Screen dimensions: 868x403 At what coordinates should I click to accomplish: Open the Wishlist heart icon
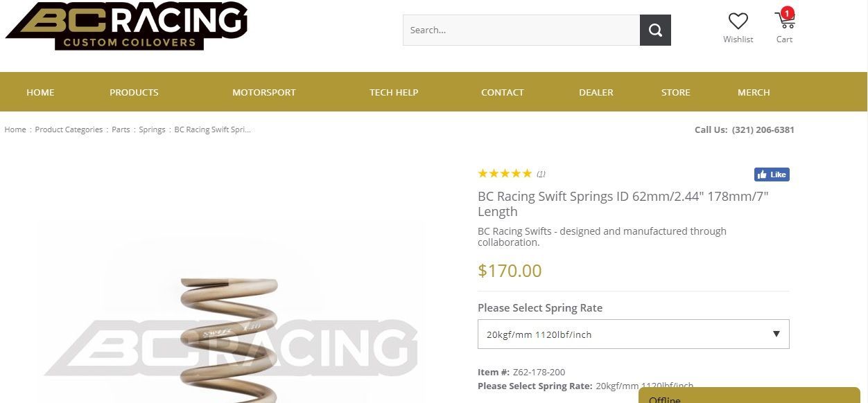pyautogui.click(x=738, y=21)
